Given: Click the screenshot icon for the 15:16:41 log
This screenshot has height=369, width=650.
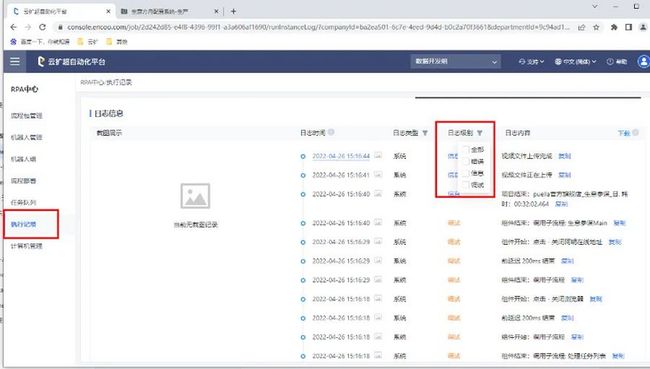Looking at the screenshot, I should [x=378, y=175].
